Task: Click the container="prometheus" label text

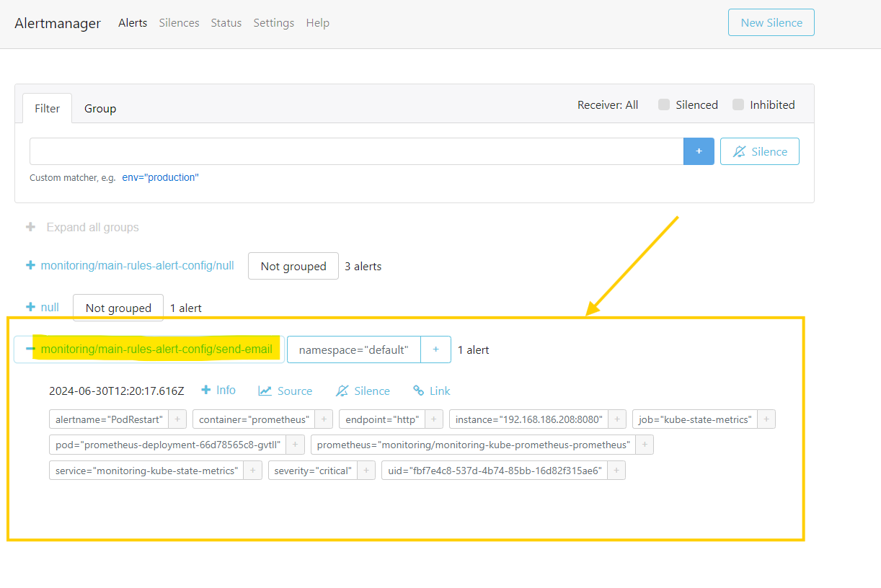Action: pyautogui.click(x=254, y=419)
